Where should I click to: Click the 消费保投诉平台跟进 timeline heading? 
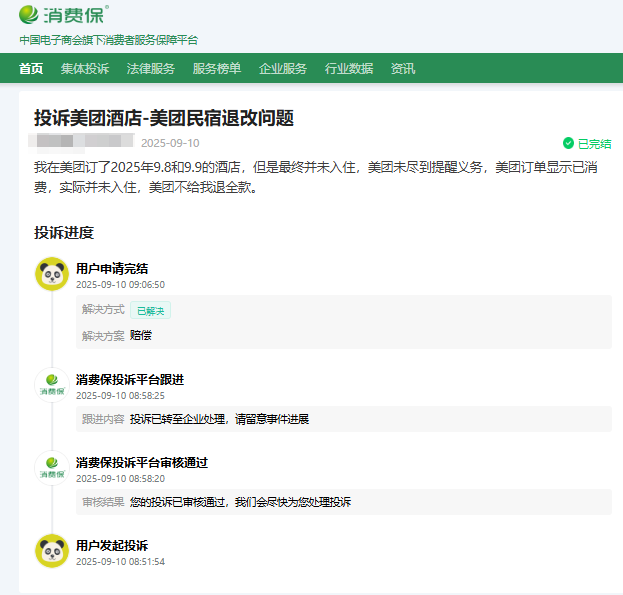point(130,379)
